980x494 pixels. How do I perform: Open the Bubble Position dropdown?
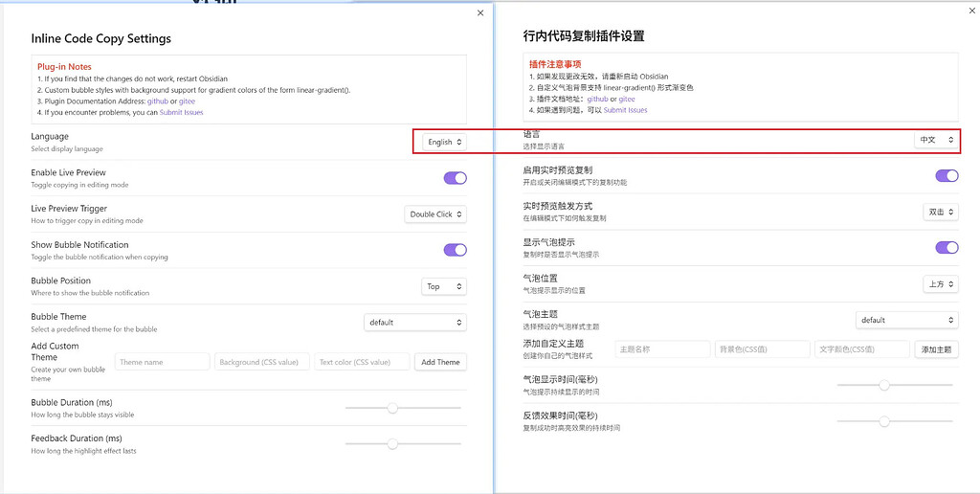444,286
